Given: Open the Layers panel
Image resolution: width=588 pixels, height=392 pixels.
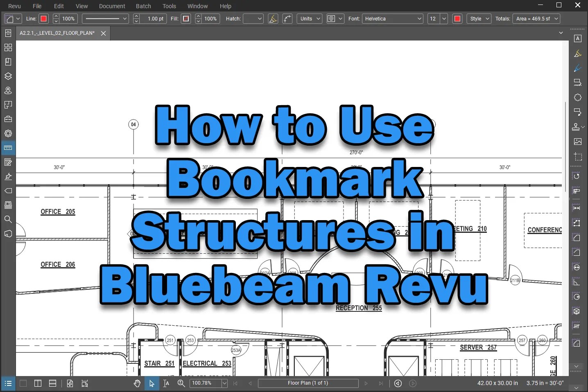Looking at the screenshot, I should (8, 76).
